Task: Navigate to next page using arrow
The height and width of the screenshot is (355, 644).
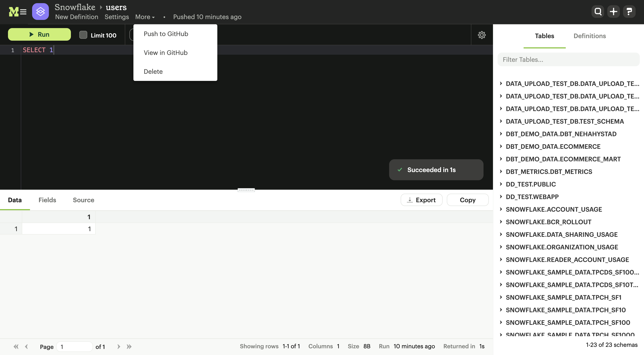Action: [118, 346]
